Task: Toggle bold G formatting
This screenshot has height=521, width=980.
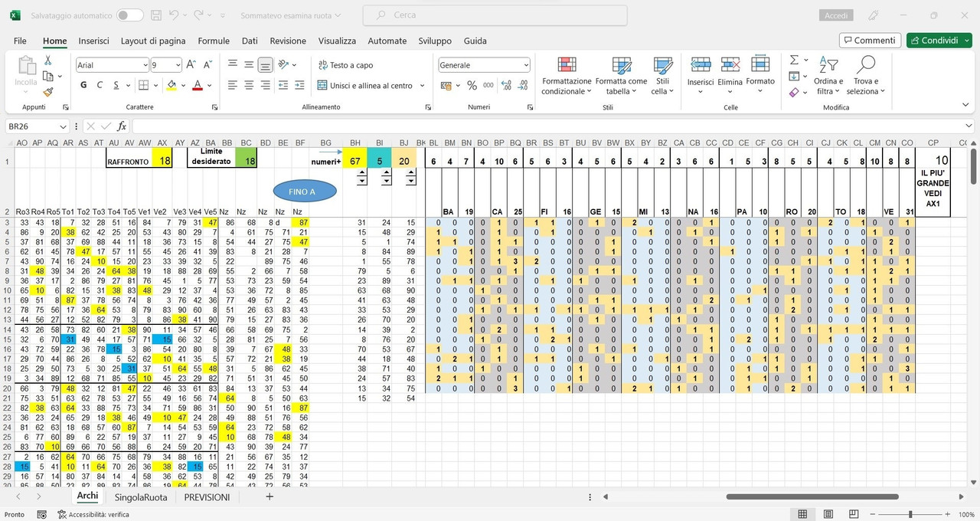Action: click(x=84, y=85)
